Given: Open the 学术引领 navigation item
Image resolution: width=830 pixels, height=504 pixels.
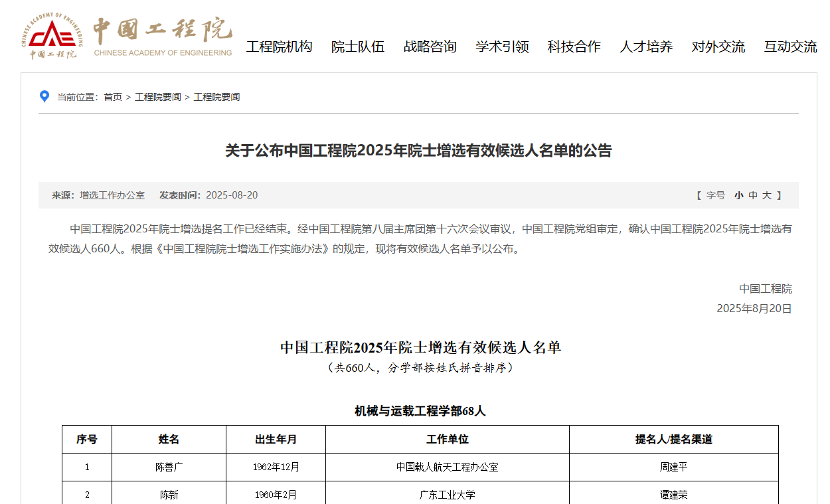Looking at the screenshot, I should point(502,46).
